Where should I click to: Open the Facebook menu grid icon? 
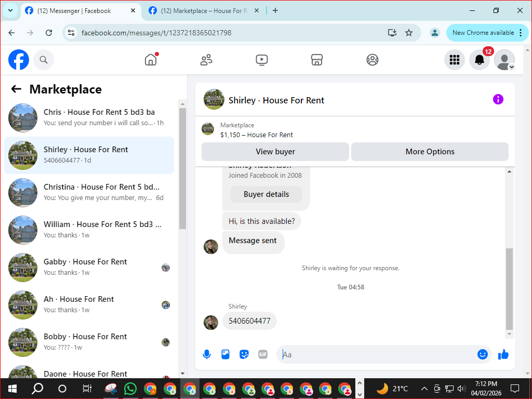454,60
